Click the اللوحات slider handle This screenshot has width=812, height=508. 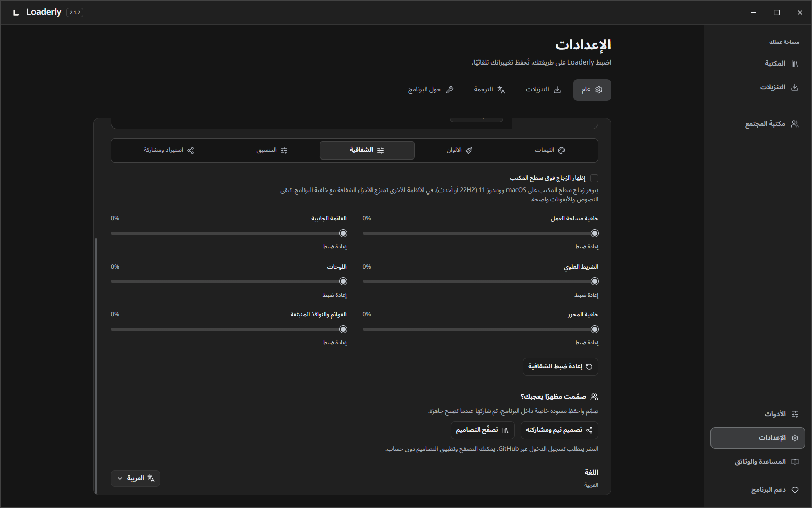(343, 281)
